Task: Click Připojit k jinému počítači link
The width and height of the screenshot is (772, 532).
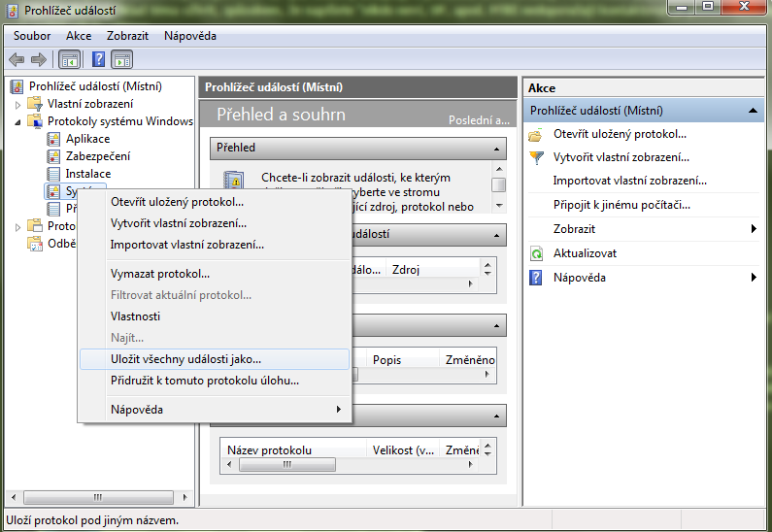Action: click(x=621, y=205)
